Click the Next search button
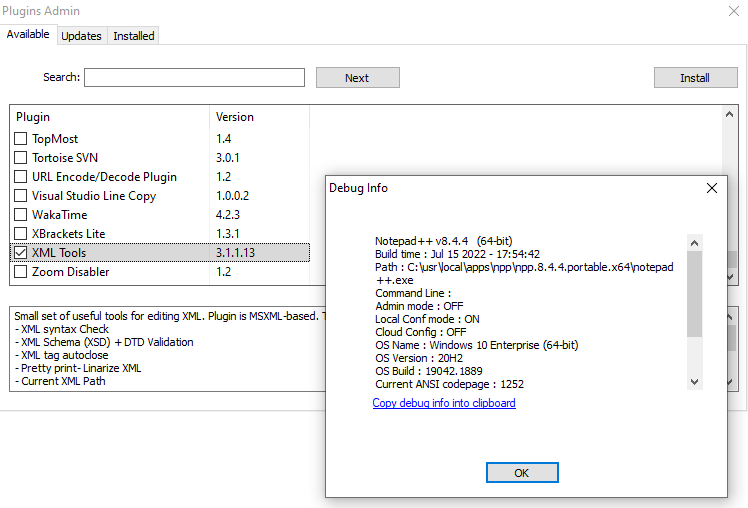The height and width of the screenshot is (508, 748). (x=358, y=78)
